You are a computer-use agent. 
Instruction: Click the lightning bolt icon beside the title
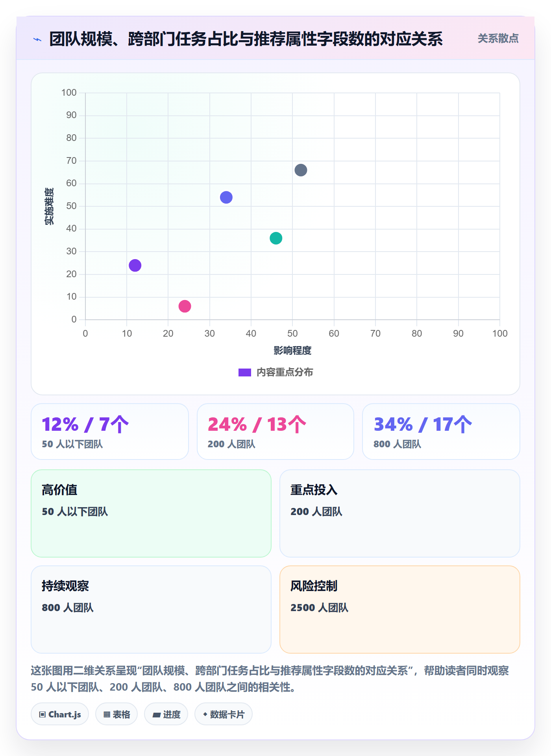(37, 39)
